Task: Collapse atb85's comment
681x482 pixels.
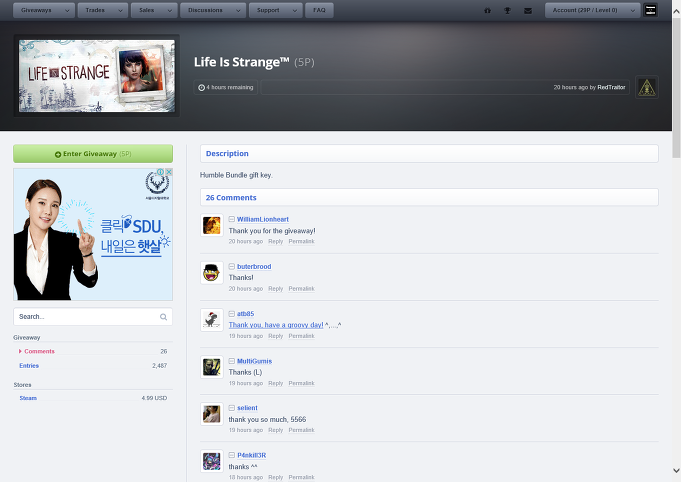Action: [231, 314]
